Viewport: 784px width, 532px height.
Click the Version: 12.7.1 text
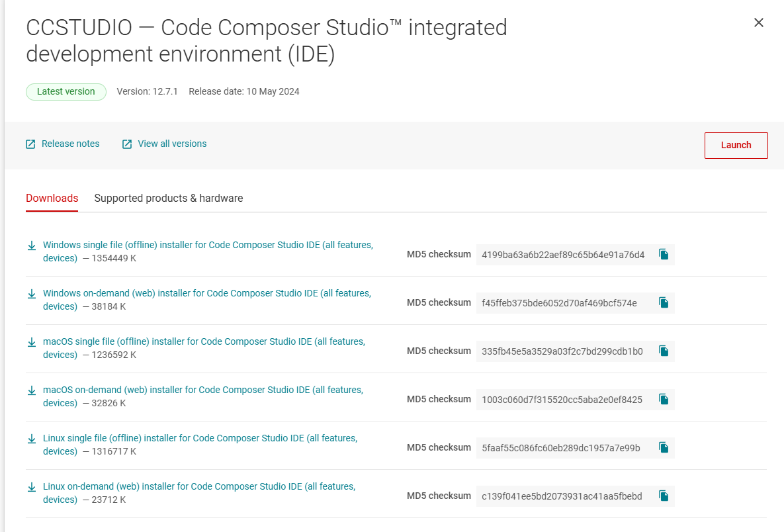(x=147, y=91)
